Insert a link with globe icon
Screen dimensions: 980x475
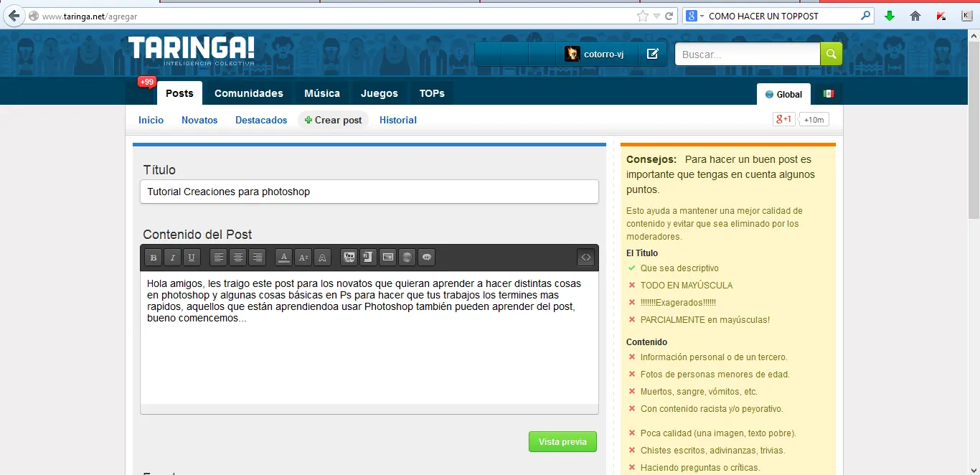click(407, 257)
